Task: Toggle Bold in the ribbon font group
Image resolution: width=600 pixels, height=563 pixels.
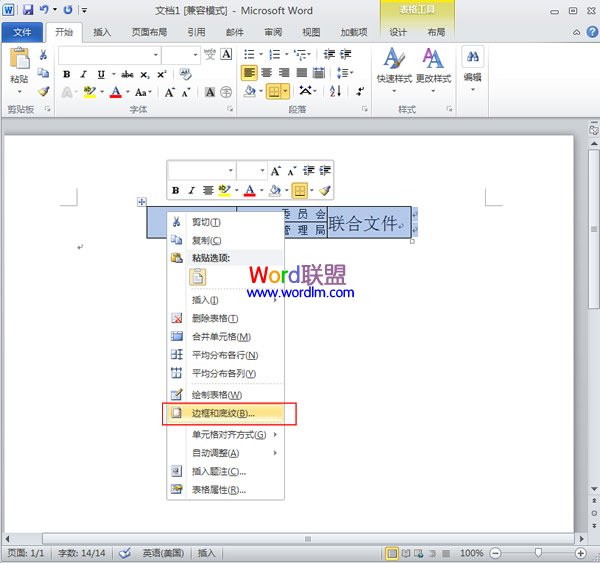Action: pos(67,74)
